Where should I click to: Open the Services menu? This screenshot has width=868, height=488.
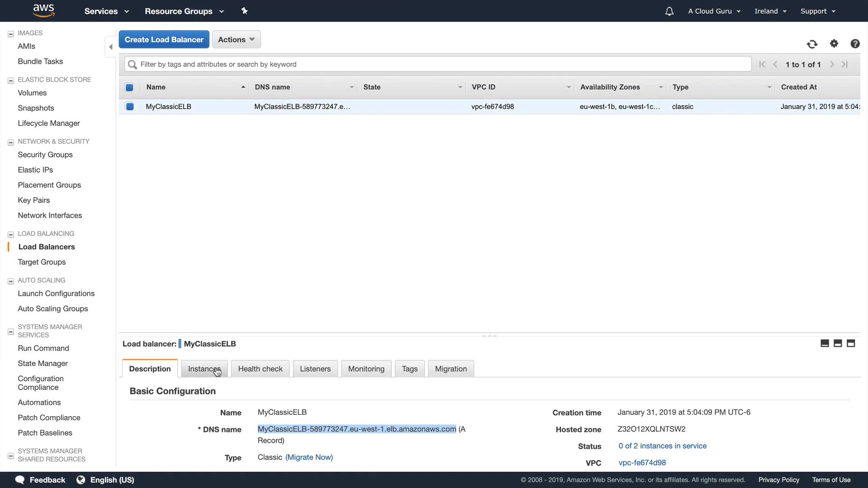[106, 11]
